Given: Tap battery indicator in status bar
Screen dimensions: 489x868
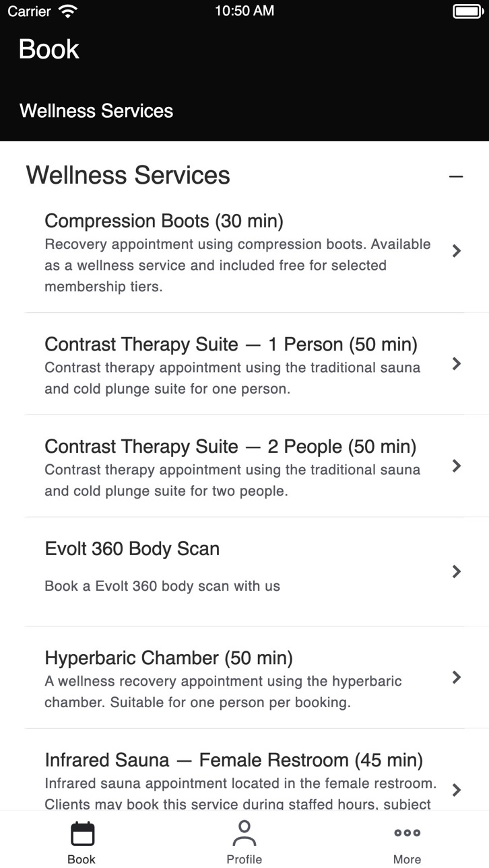Looking at the screenshot, I should coord(467,11).
